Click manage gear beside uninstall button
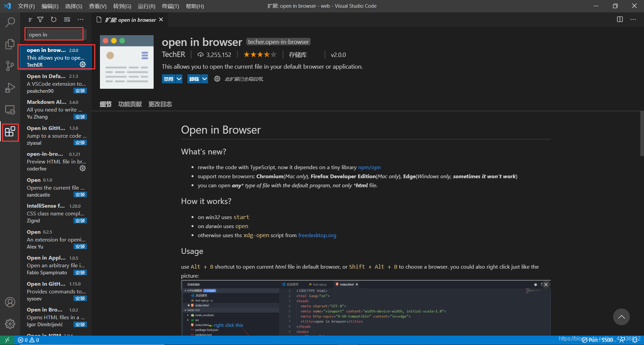644x345 pixels. (x=217, y=79)
